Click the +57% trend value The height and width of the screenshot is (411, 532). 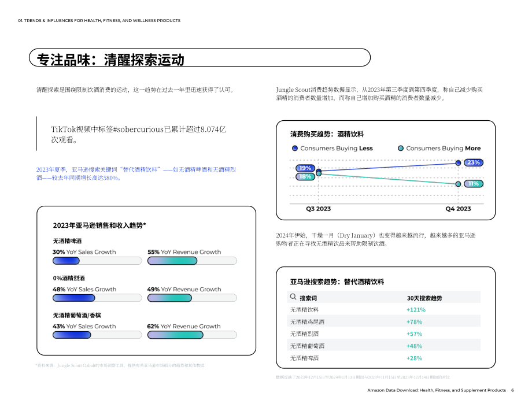(x=414, y=334)
